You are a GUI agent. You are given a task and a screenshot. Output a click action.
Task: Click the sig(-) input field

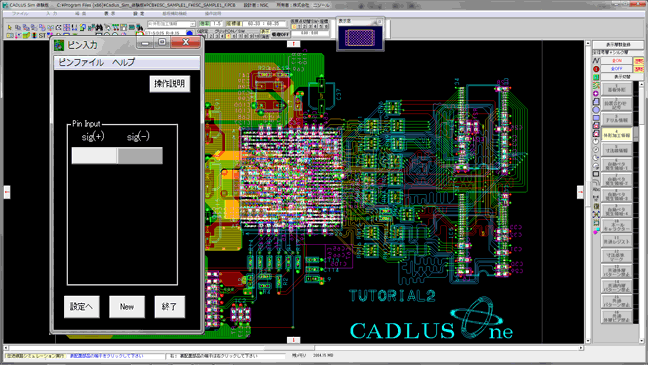tap(140, 156)
